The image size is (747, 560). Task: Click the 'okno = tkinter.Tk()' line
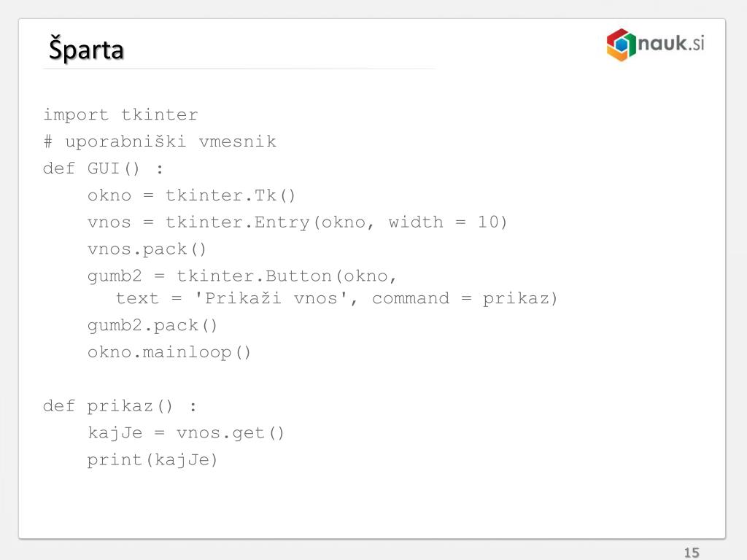click(x=192, y=195)
